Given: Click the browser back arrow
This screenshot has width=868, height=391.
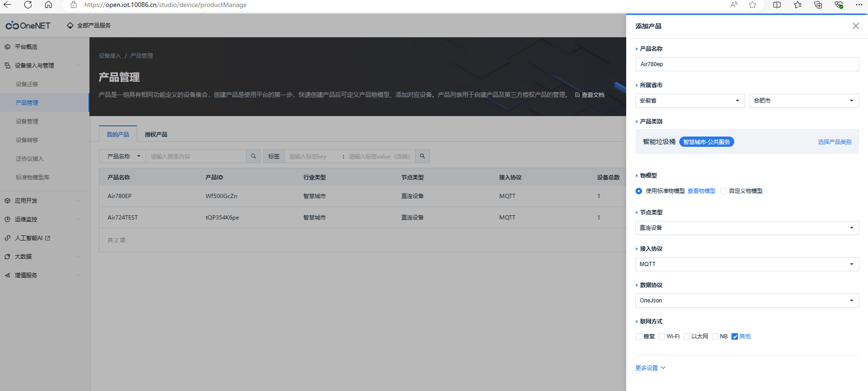Looking at the screenshot, I should pos(7,5).
